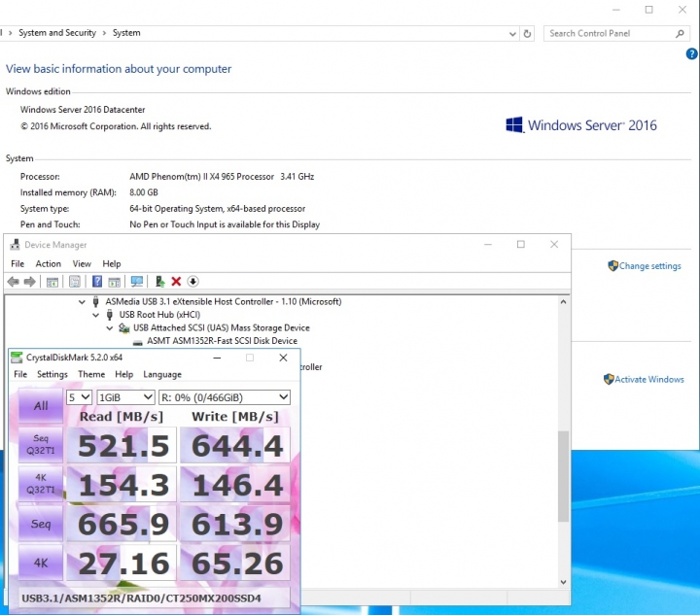Click red X Uninstall device icon
700x615 pixels.
point(176,282)
